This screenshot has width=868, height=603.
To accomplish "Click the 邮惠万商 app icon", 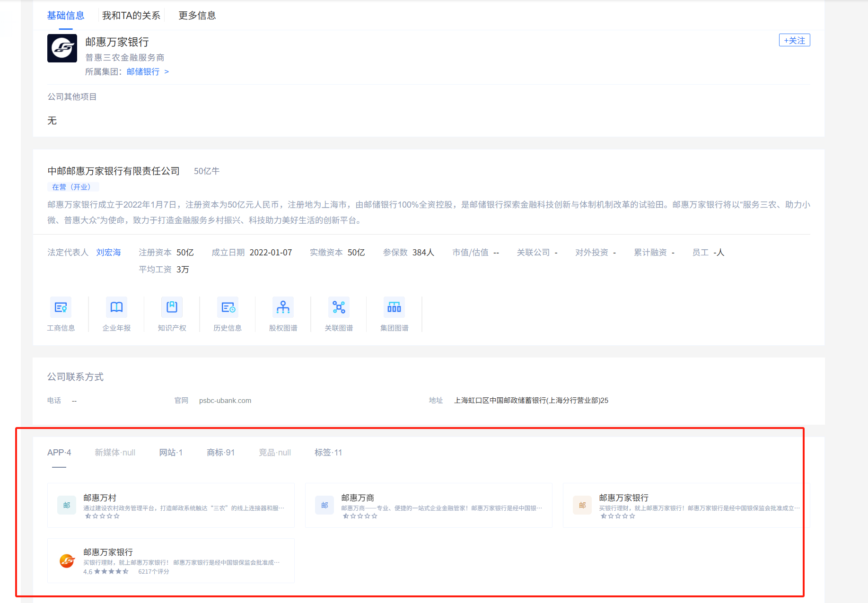I will point(324,505).
